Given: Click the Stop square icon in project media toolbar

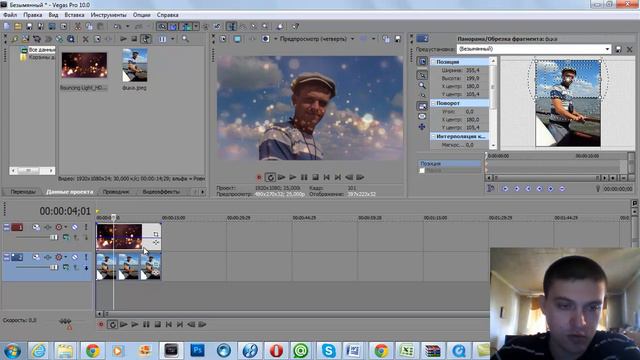Looking at the screenshot, I should pyautogui.click(x=134, y=39).
